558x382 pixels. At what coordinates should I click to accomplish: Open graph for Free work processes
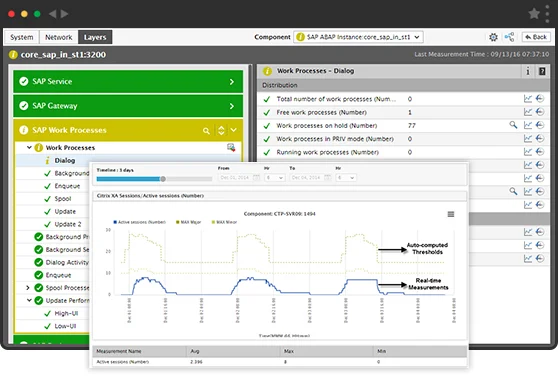tap(528, 112)
